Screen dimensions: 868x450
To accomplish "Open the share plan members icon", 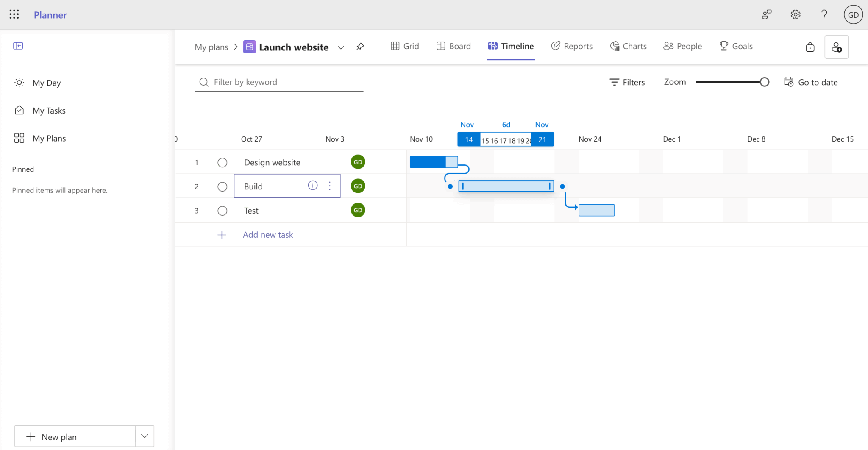I will (836, 47).
